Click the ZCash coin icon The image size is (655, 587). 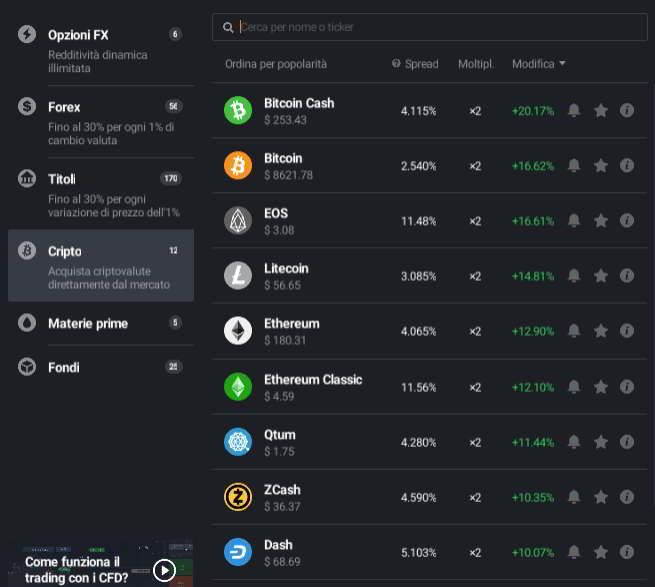(x=238, y=497)
